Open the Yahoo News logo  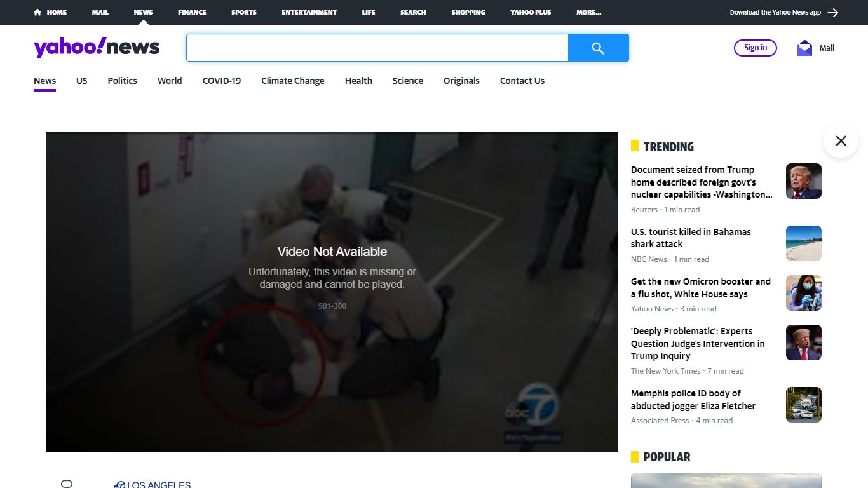click(97, 48)
